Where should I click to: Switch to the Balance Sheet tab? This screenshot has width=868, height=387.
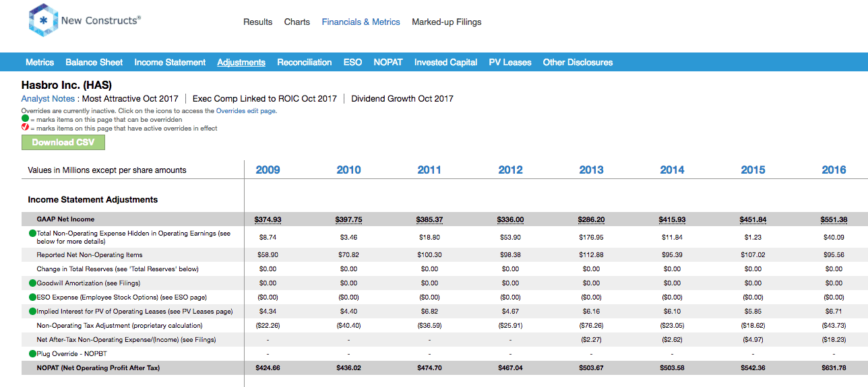94,62
